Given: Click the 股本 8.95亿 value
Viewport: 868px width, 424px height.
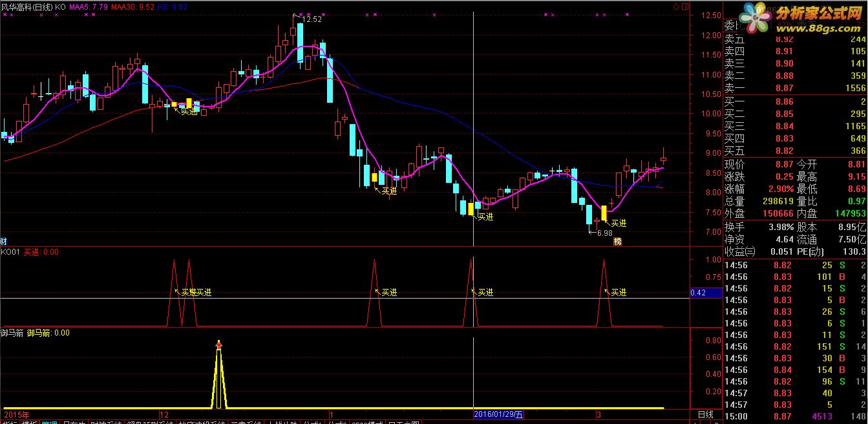Looking at the screenshot, I should (x=851, y=227).
